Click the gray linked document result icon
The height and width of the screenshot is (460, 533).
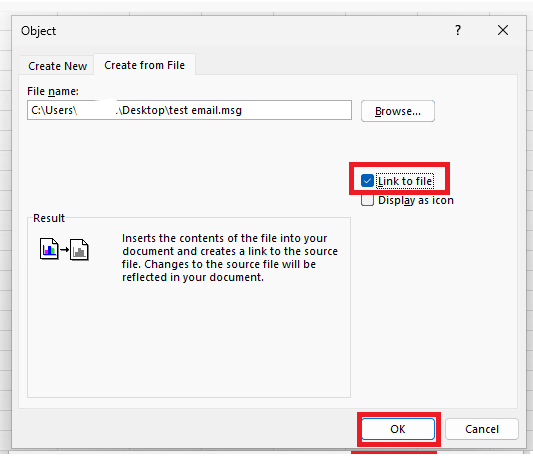[x=79, y=250]
